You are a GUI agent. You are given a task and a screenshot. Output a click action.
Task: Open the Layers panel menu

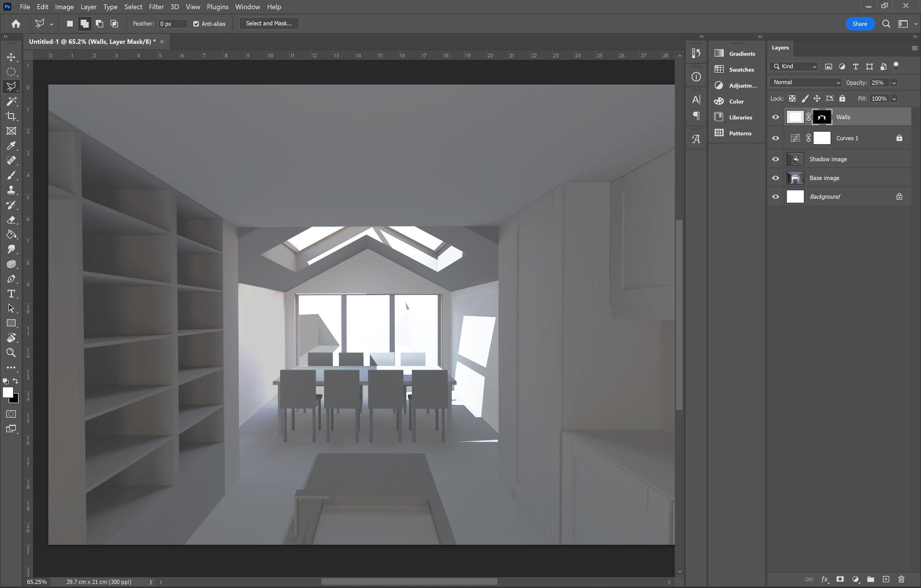(x=914, y=48)
